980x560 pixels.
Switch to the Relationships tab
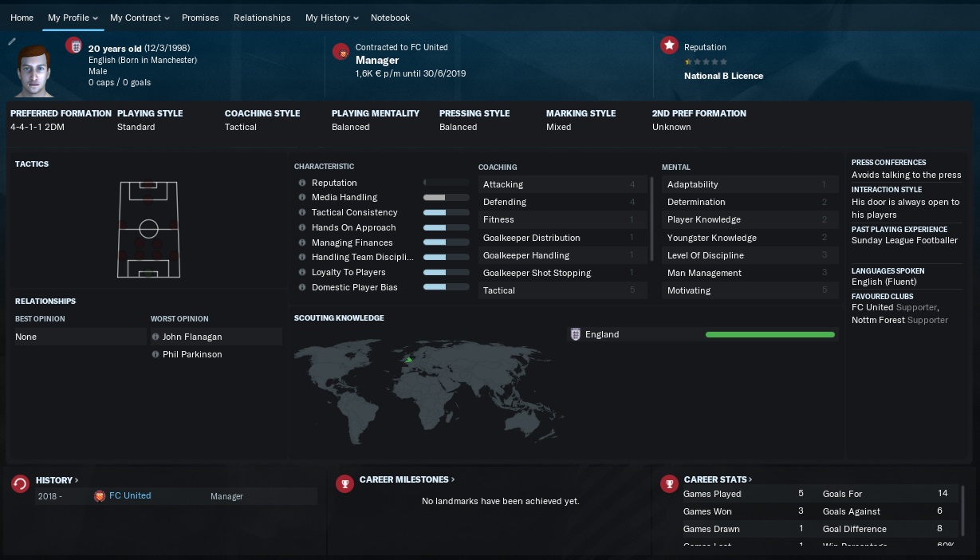pos(262,18)
